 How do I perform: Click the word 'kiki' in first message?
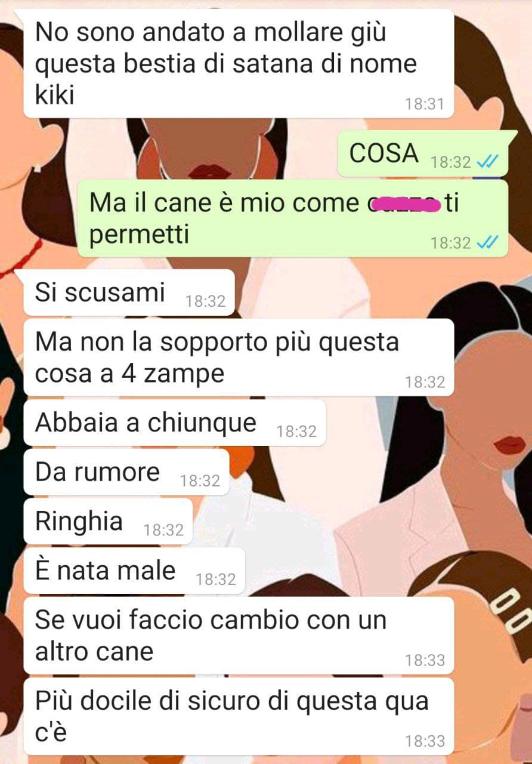click(x=55, y=94)
